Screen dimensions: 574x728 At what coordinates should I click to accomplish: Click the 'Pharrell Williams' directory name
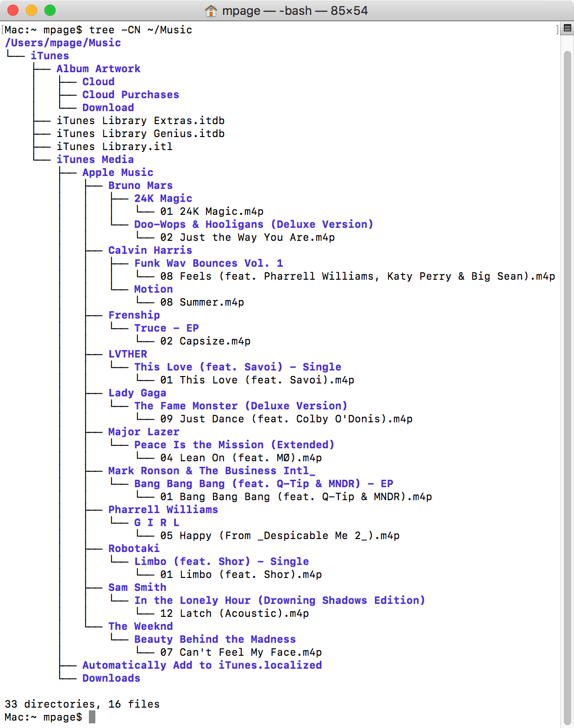click(163, 509)
